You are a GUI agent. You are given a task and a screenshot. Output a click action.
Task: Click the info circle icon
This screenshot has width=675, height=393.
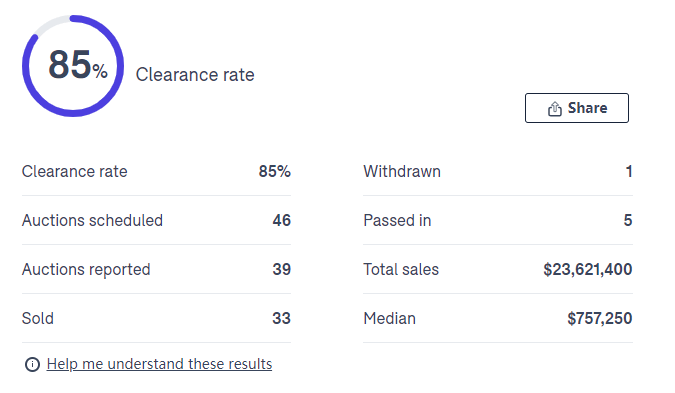pos(32,365)
